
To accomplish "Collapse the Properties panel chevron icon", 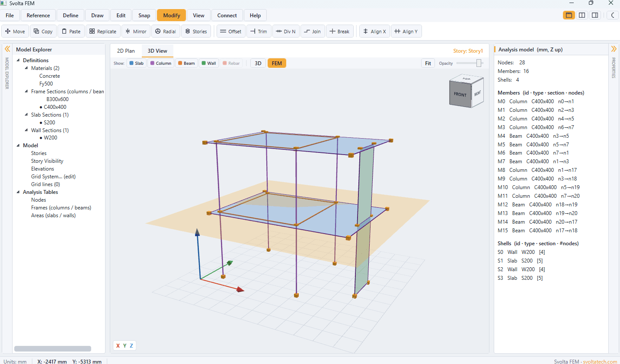I will 614,49.
